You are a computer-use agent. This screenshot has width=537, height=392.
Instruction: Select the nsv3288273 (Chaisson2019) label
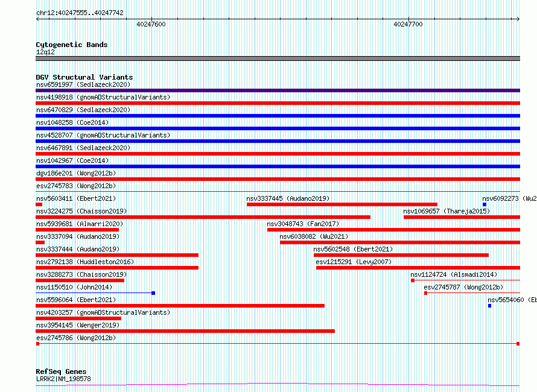[x=81, y=274]
